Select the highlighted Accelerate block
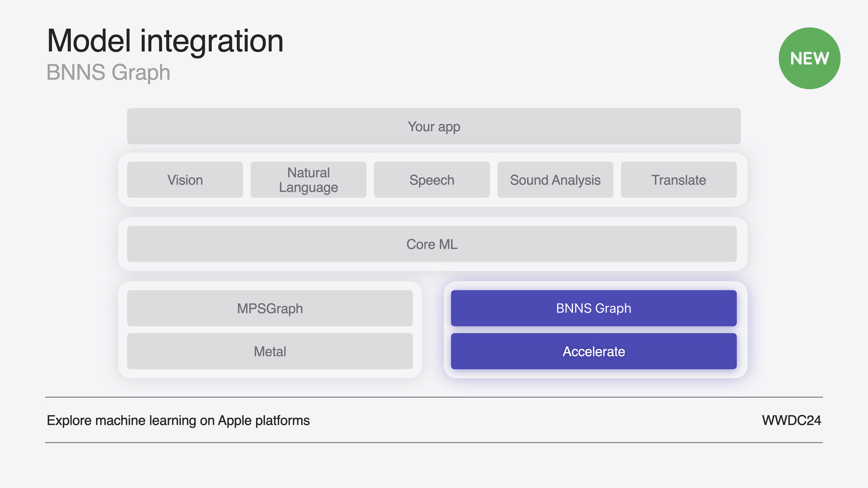 [594, 351]
